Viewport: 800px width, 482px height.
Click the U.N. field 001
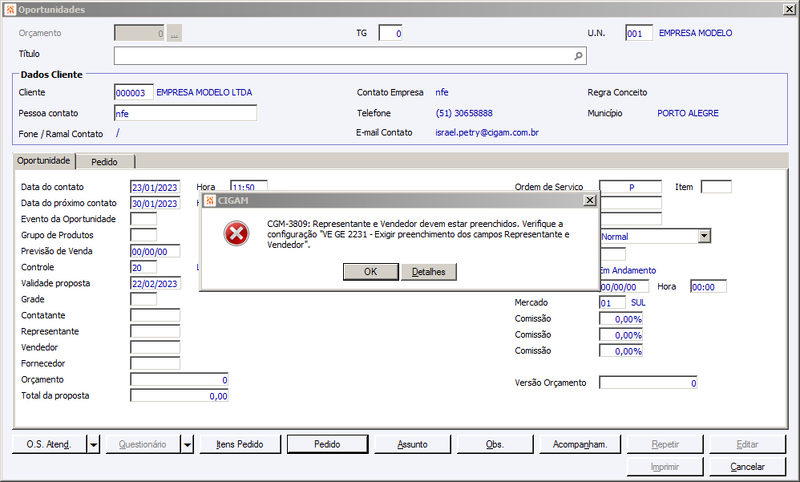(x=639, y=34)
